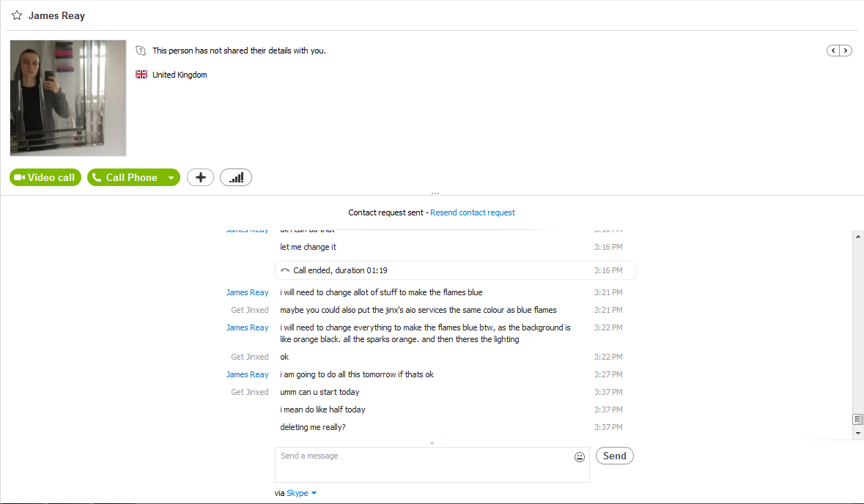Go to previous conversation arrow
The width and height of the screenshot is (864, 504).
[x=833, y=51]
